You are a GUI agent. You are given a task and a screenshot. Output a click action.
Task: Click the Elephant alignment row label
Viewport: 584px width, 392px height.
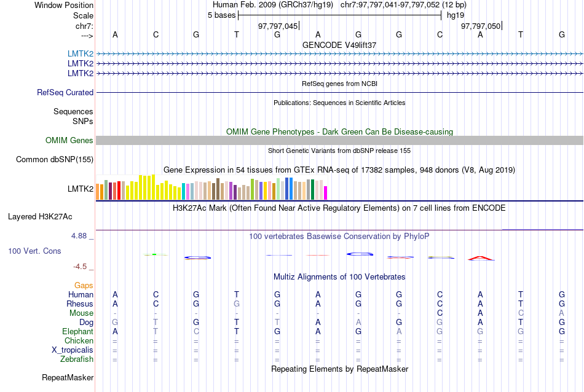(78, 331)
